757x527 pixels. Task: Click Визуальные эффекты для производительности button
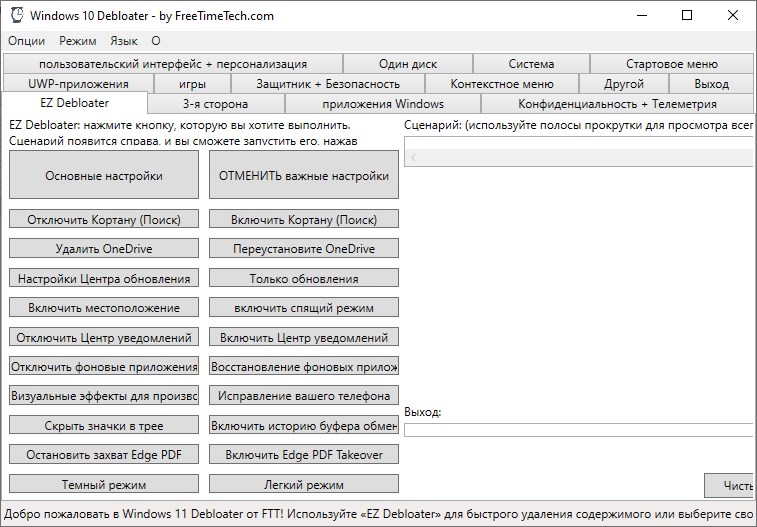(104, 395)
